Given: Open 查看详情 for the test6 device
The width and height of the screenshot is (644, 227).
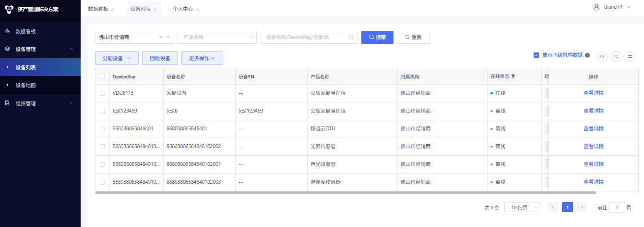Looking at the screenshot, I should coord(593,111).
